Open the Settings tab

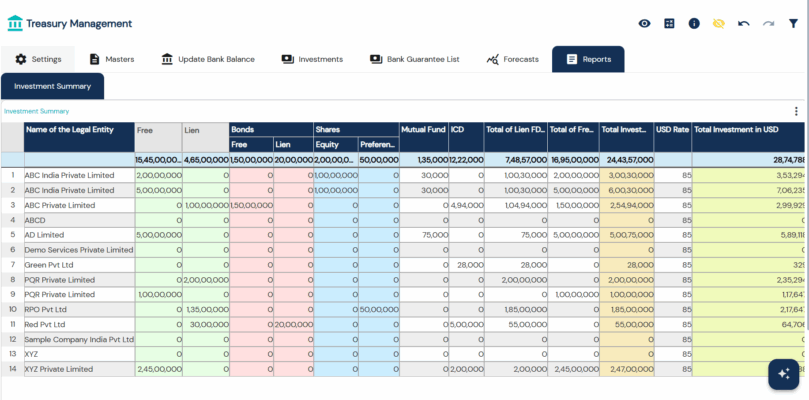(38, 59)
